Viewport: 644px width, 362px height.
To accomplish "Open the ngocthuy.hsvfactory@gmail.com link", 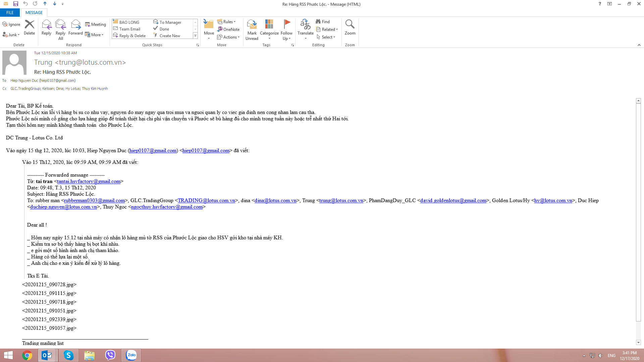I will tap(167, 207).
